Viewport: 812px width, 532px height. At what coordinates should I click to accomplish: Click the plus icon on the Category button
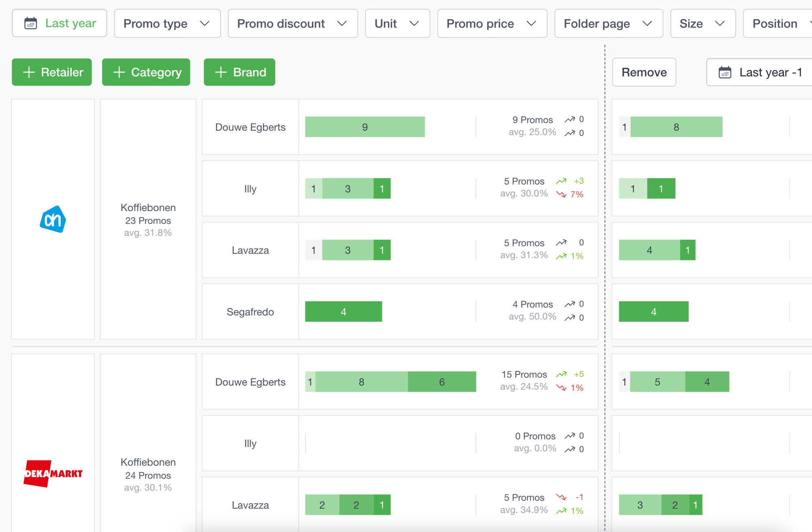coord(119,72)
